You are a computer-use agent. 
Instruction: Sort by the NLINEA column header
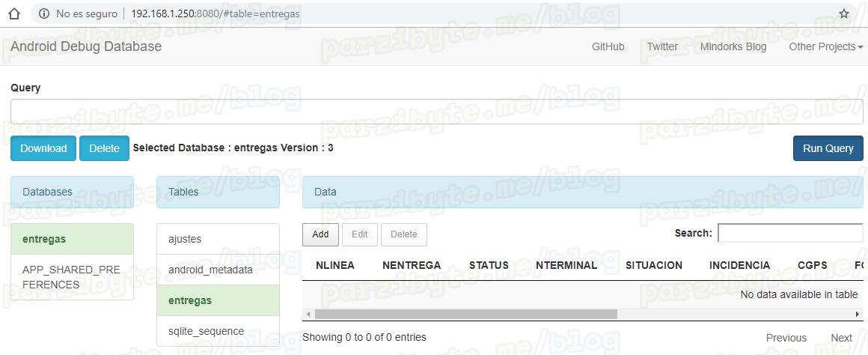[335, 265]
